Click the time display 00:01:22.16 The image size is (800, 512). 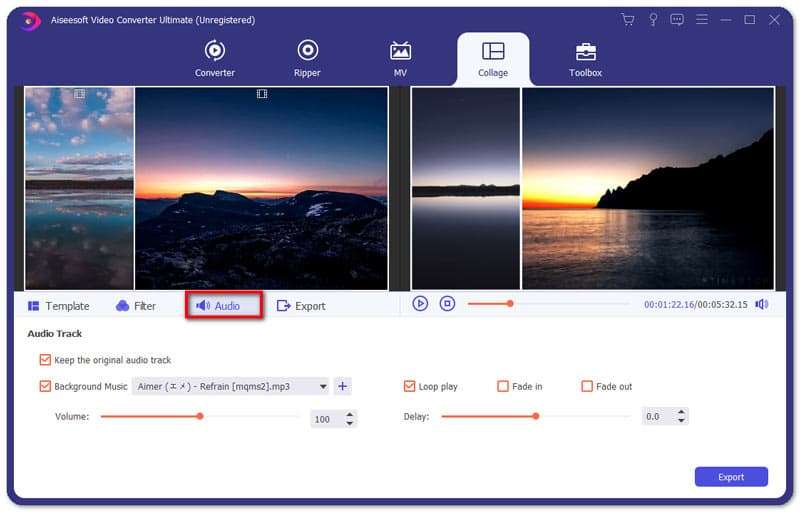click(x=669, y=304)
